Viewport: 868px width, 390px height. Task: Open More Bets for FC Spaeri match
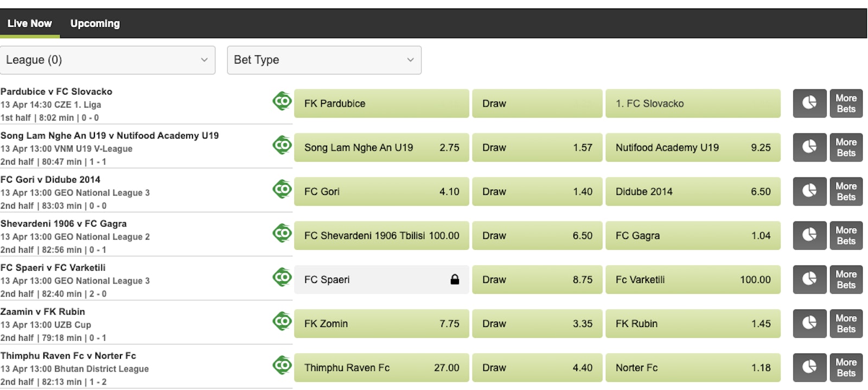[846, 279]
